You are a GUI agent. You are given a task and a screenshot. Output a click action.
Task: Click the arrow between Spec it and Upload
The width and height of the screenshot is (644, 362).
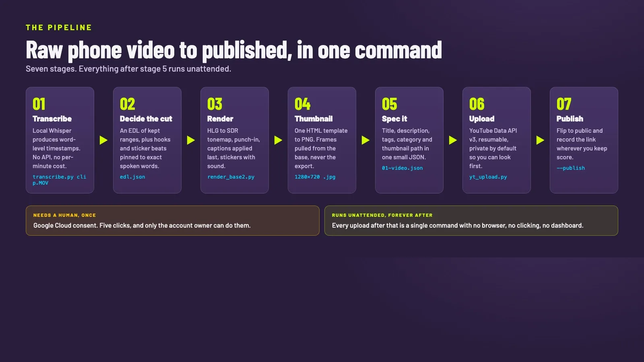coord(453,140)
